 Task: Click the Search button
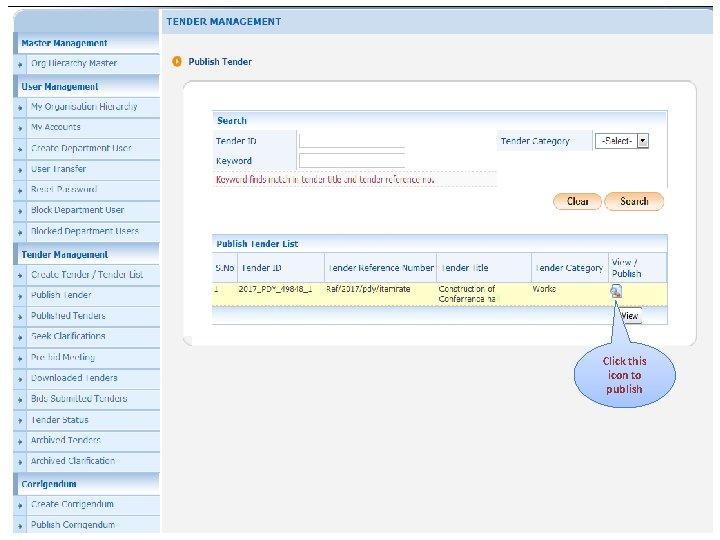pyautogui.click(x=634, y=202)
